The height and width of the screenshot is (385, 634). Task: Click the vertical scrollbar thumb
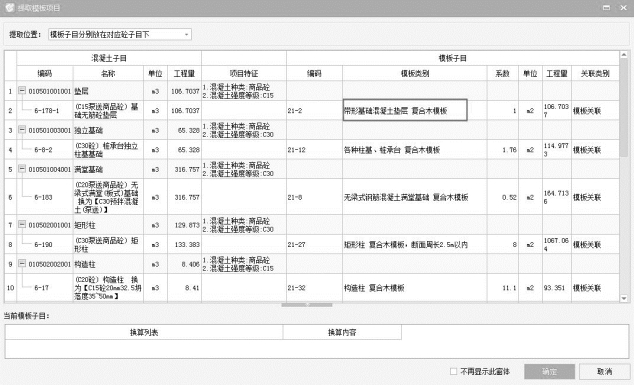(623, 109)
